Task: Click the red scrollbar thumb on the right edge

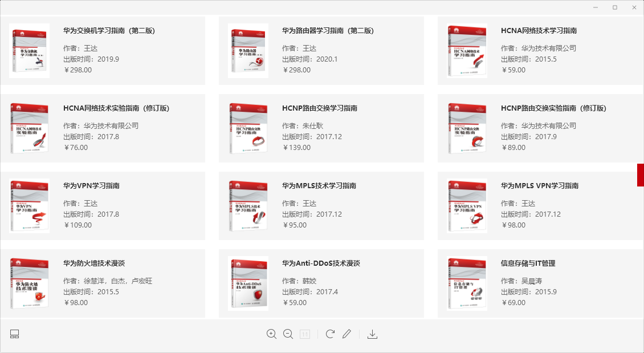Action: coord(641,175)
